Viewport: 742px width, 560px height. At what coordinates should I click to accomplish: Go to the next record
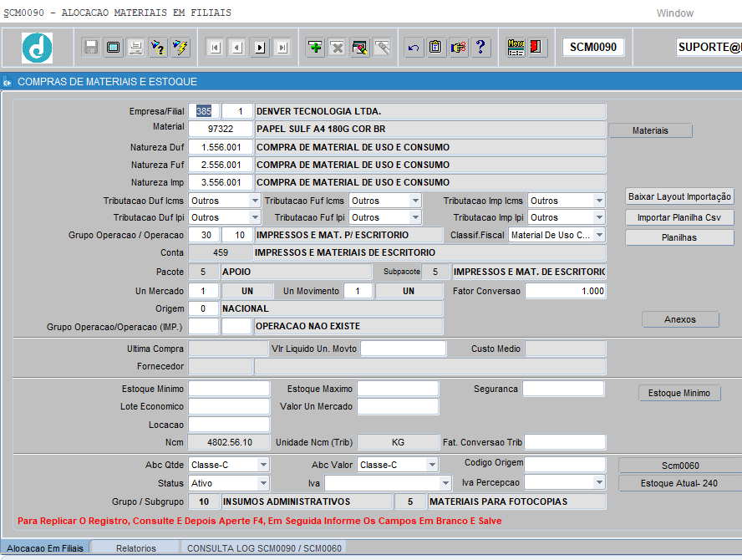260,48
